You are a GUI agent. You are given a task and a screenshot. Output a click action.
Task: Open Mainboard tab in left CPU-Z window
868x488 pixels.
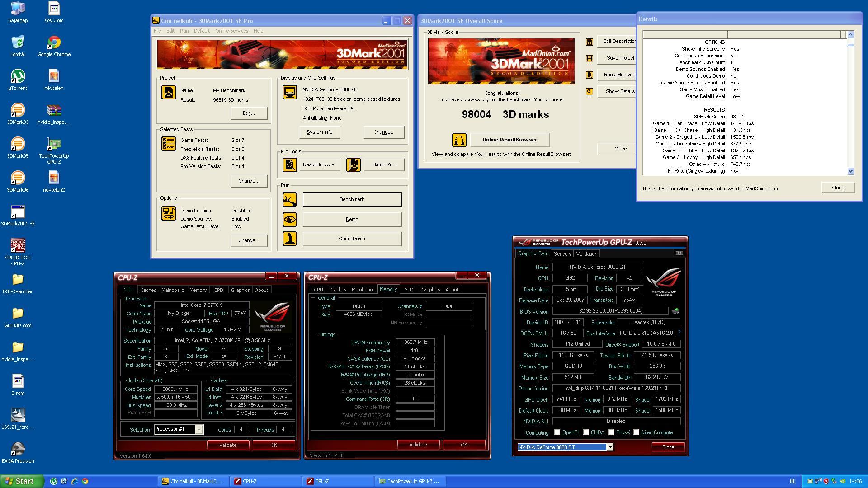[173, 290]
